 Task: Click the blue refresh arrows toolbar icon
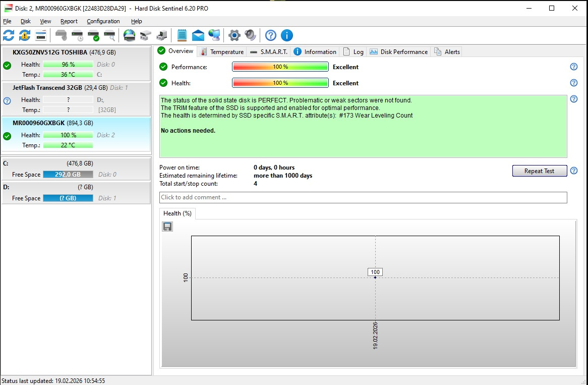9,36
